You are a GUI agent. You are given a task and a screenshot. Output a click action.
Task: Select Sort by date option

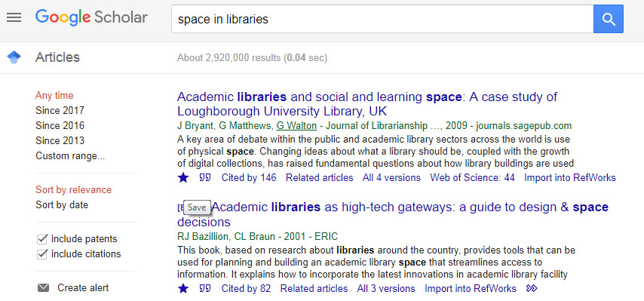click(62, 204)
